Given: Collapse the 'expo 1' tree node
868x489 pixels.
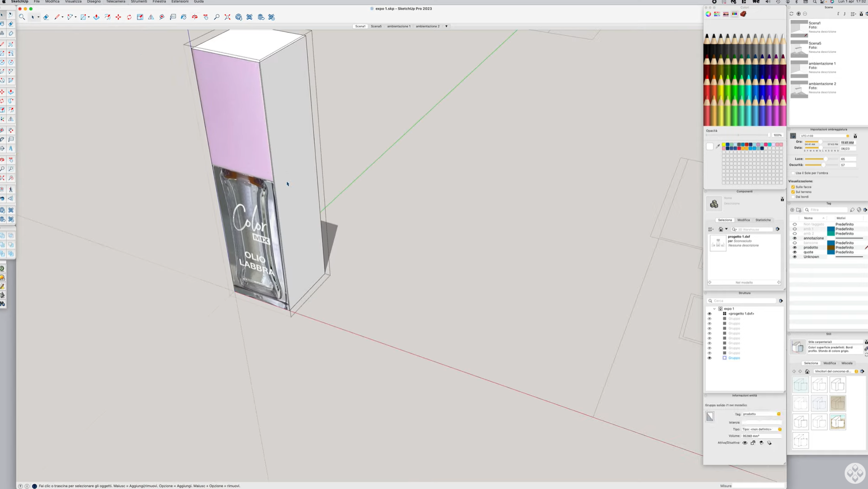Looking at the screenshot, I should 714,309.
